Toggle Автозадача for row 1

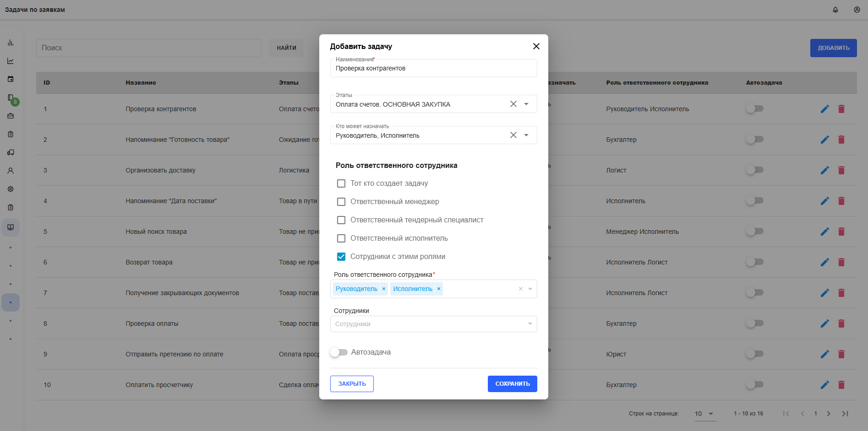point(754,109)
